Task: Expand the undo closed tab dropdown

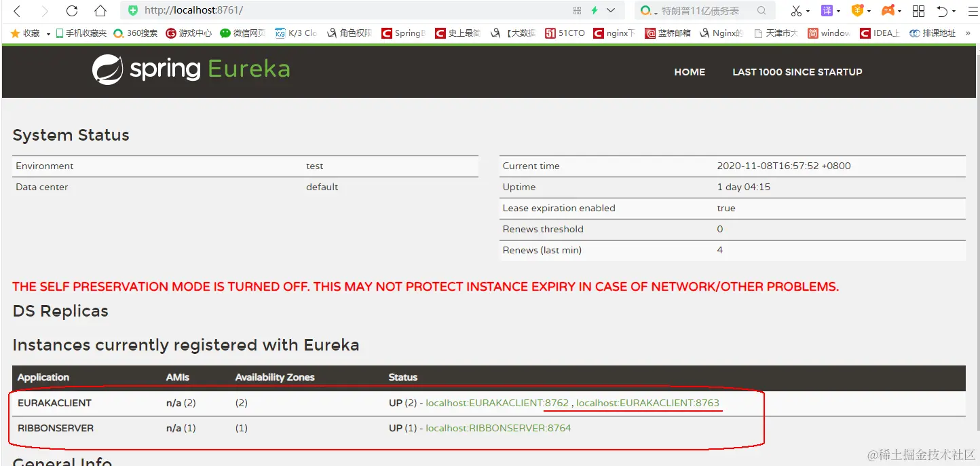Action: tap(954, 12)
